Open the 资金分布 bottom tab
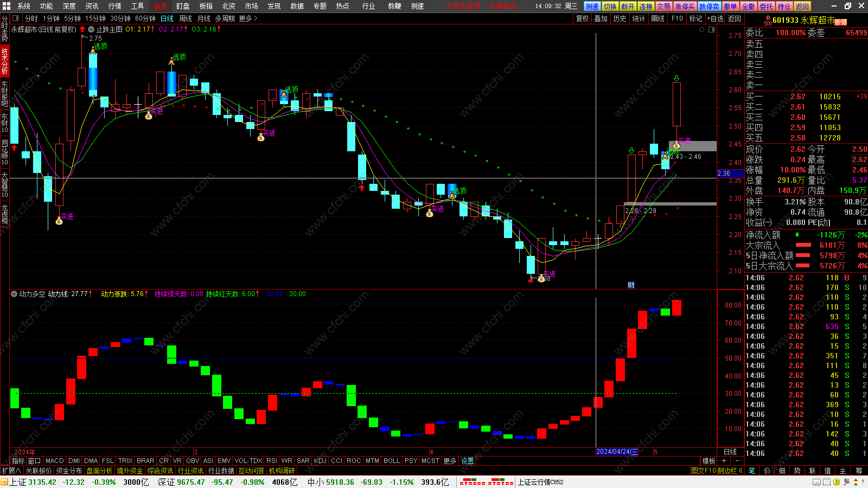Screen dimensions: 868x488 point(69,471)
